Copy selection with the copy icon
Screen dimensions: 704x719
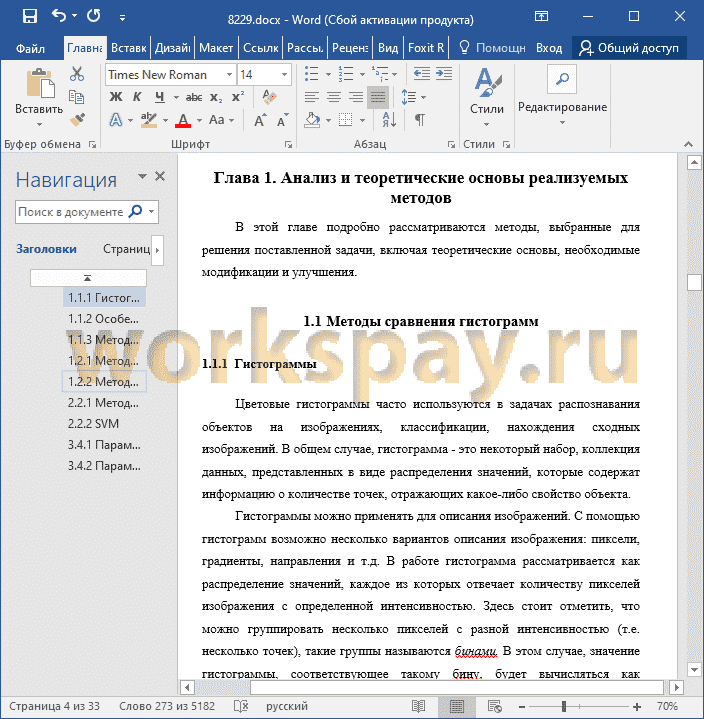tap(76, 97)
